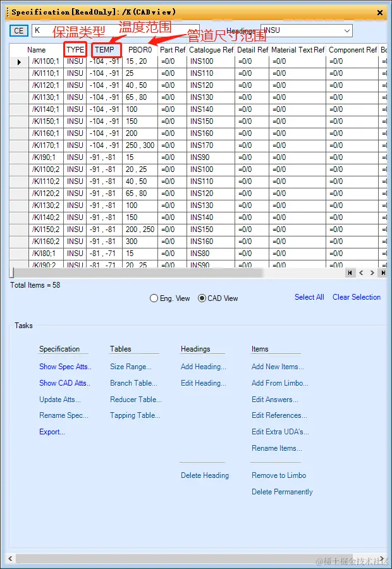Jump to last column with rightmost navigation arrow
Screen dimensions: 392x569
pyautogui.click(x=383, y=273)
